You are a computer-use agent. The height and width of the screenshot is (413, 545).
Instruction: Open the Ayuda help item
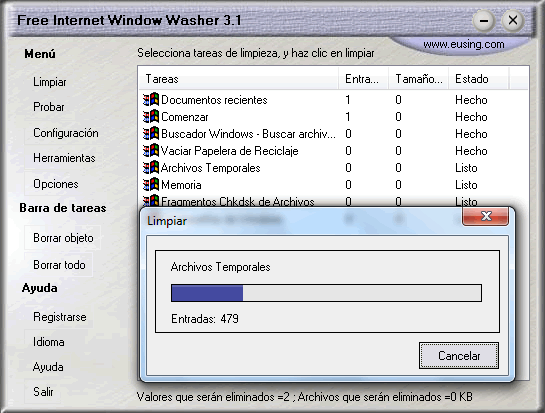tap(48, 367)
